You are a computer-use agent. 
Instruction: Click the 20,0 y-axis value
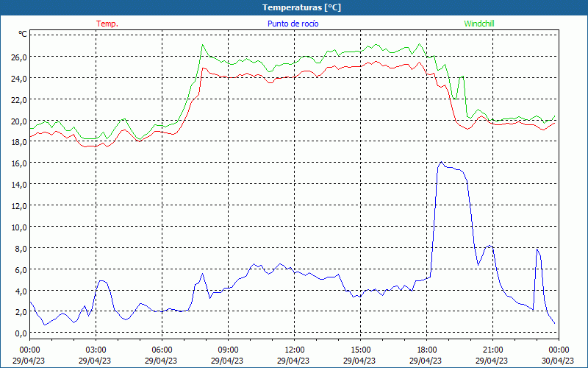click(x=20, y=121)
